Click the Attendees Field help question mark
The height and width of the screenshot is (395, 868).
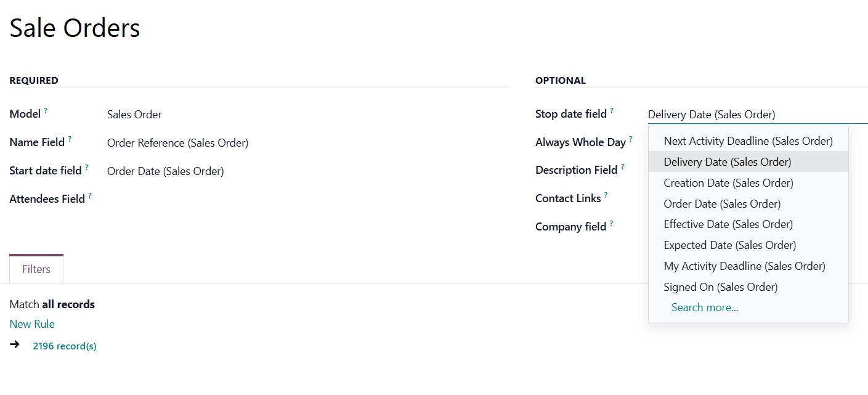pos(90,196)
